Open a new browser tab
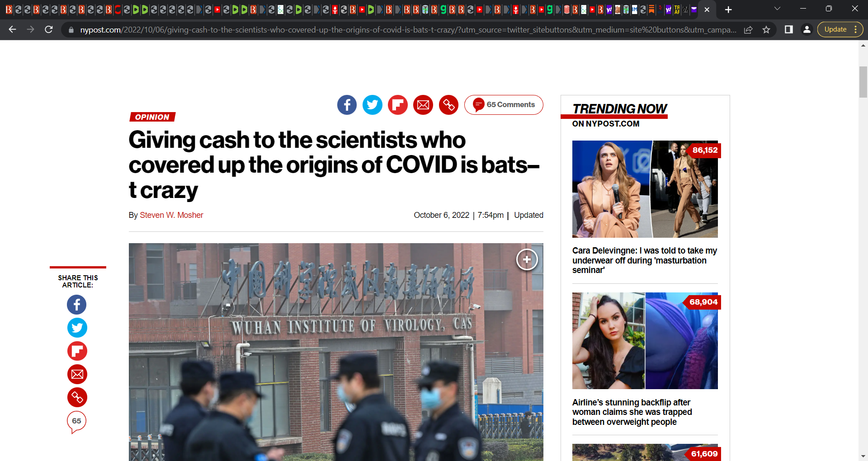868x461 pixels. 728,9
